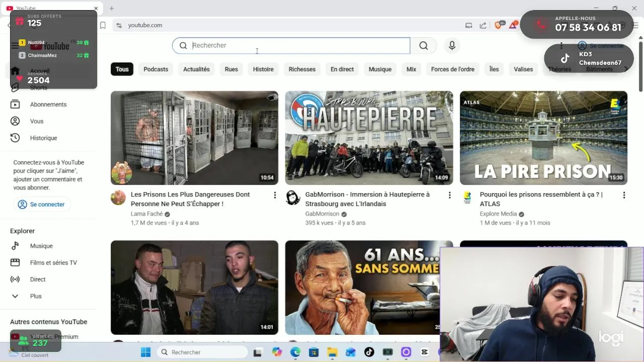Open Abonnements in the sidebar
The height and width of the screenshot is (362, 644).
pyautogui.click(x=48, y=105)
